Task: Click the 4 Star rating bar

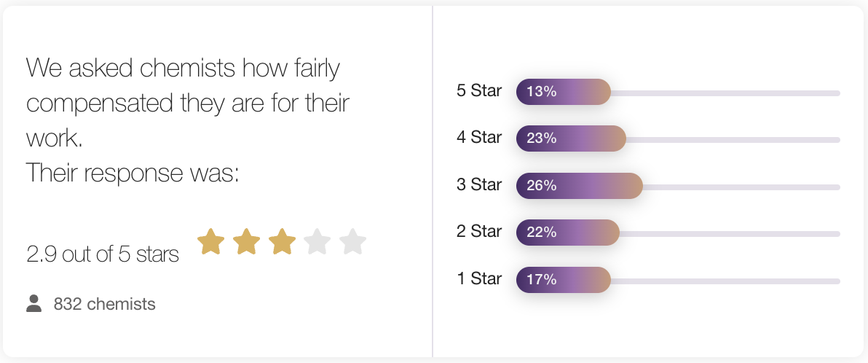Action: (x=677, y=139)
